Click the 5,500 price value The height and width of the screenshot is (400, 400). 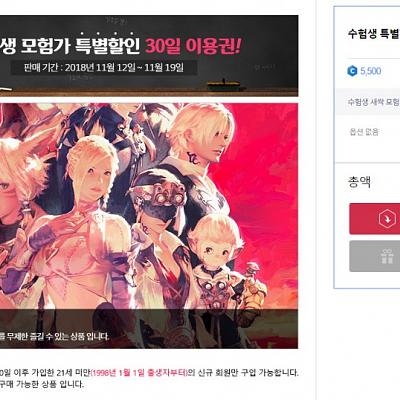371,71
